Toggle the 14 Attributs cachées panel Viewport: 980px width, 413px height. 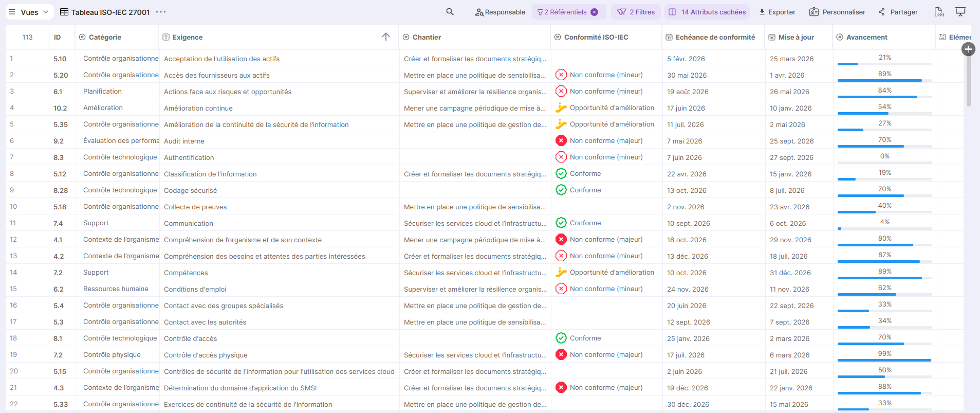707,12
